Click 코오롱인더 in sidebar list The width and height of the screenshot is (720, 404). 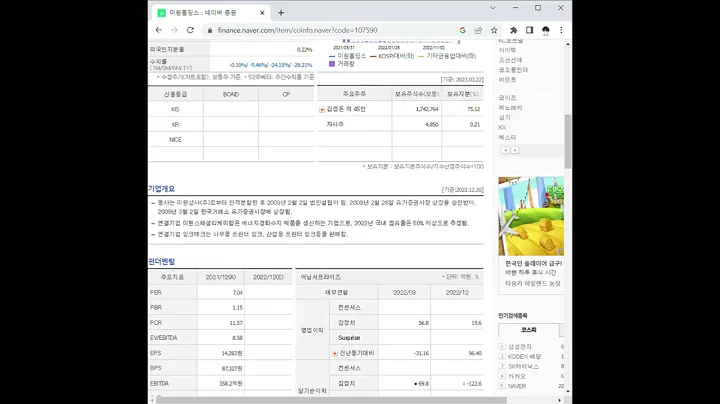[513, 70]
